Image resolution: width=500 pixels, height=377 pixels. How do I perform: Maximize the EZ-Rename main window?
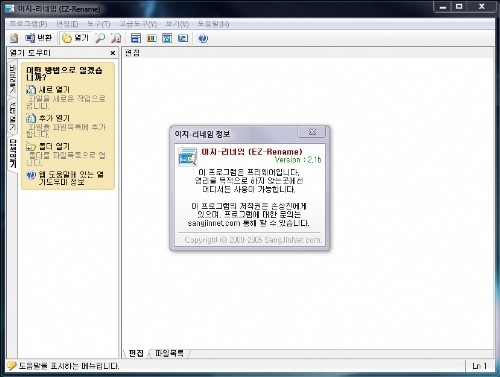[459, 7]
